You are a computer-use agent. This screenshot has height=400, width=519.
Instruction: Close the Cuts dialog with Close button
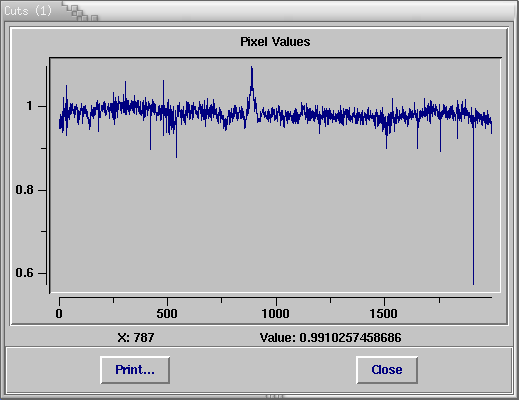(x=387, y=370)
